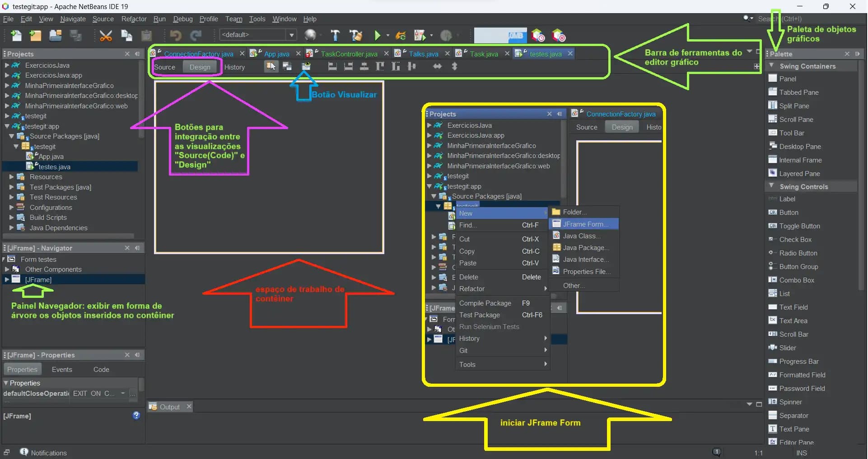Open the defaultCloseOperation value dropdown

coord(123,393)
